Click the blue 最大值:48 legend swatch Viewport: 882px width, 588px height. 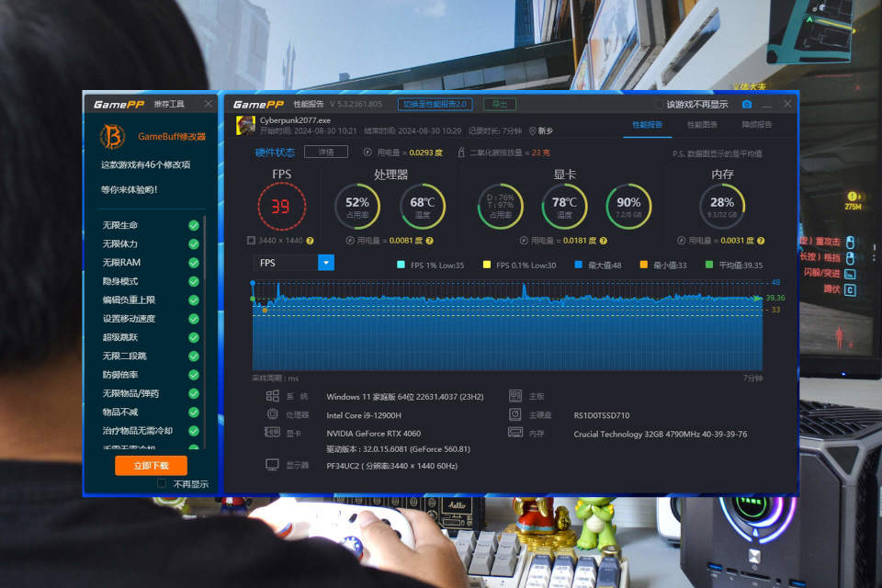click(x=578, y=265)
